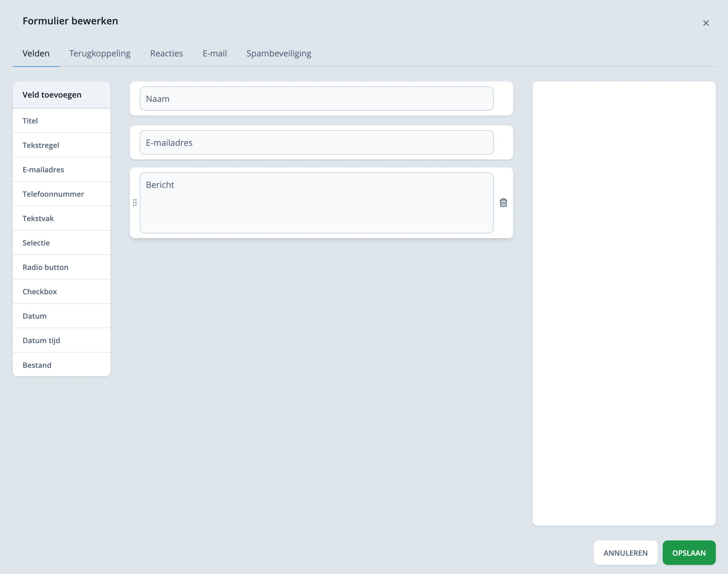Viewport: 728px width, 574px height.
Task: Add a Tekstregel field
Action: point(62,145)
